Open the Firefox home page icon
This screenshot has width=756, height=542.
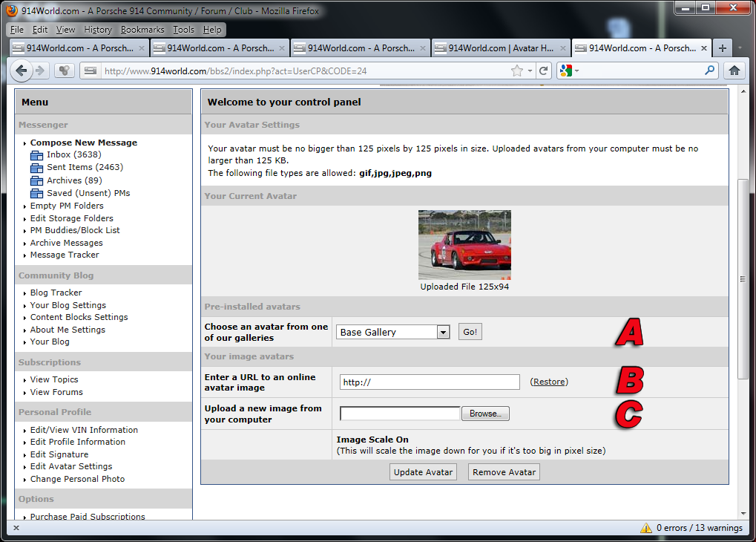(x=734, y=71)
